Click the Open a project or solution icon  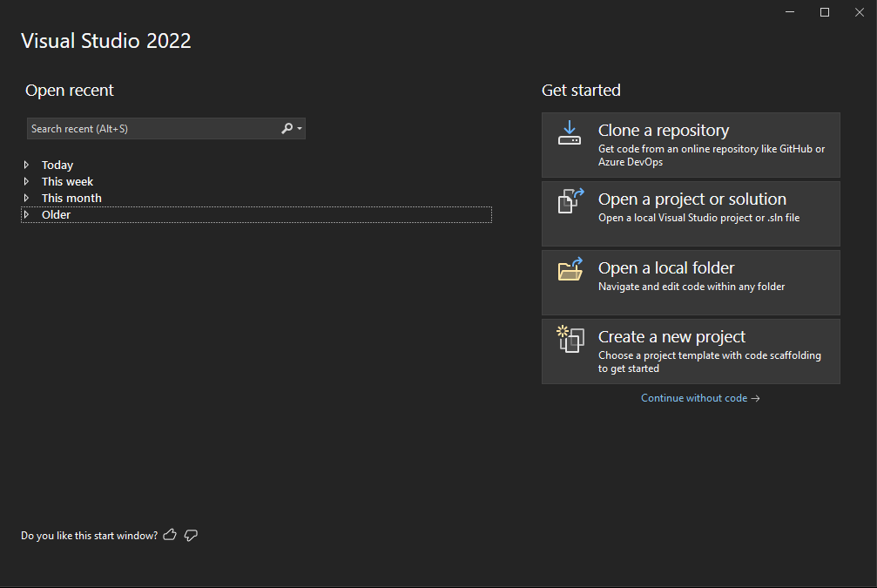pyautogui.click(x=570, y=201)
